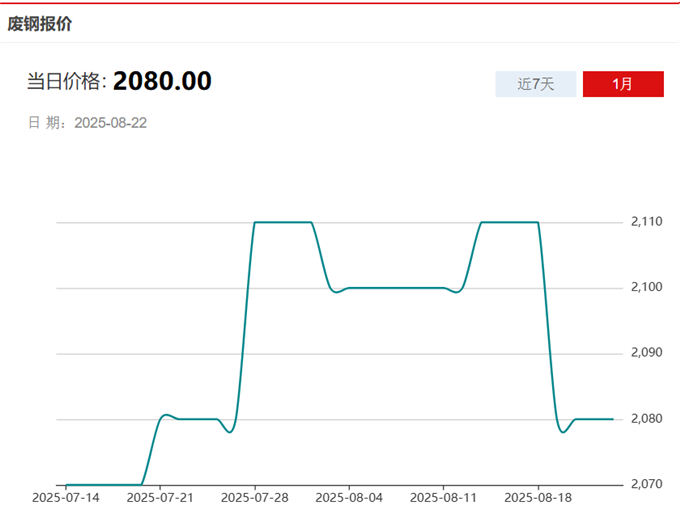Click the 2025-07-28 x-axis label

[254, 496]
